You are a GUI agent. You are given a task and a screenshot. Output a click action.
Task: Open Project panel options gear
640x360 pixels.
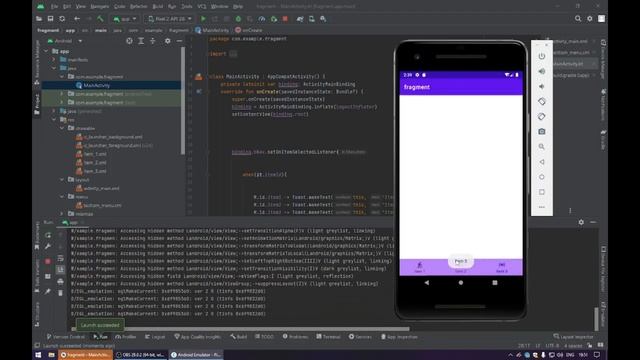(167, 41)
